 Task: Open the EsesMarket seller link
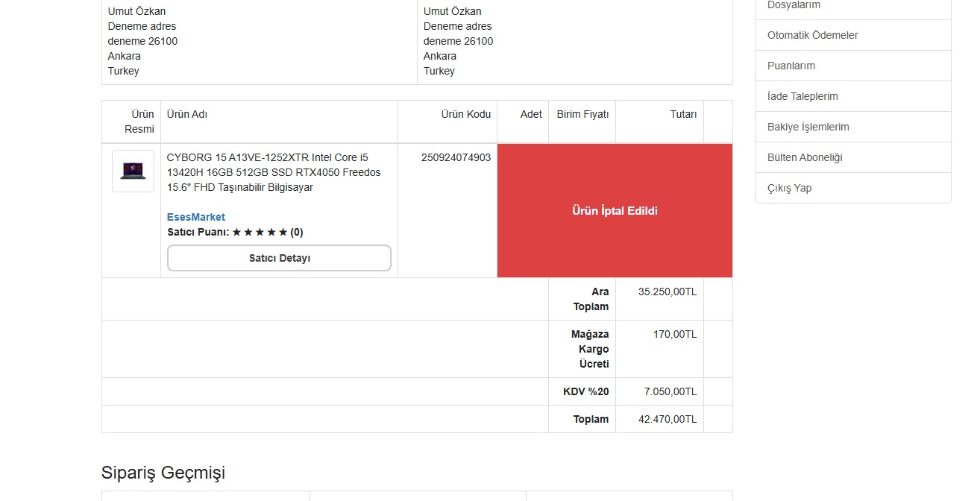click(x=195, y=217)
